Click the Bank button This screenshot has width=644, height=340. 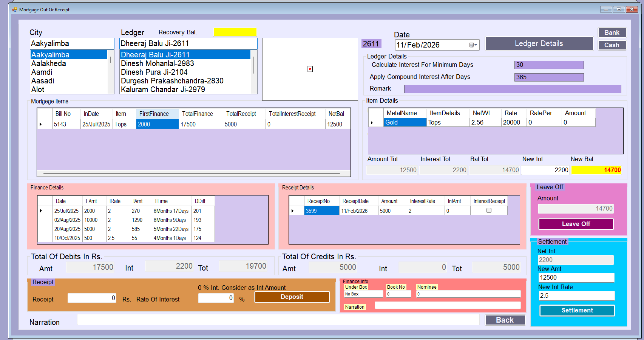612,32
